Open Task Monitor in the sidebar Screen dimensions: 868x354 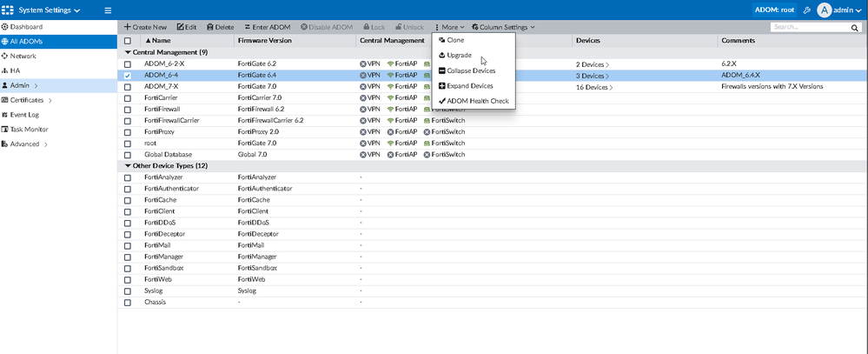pyautogui.click(x=30, y=129)
